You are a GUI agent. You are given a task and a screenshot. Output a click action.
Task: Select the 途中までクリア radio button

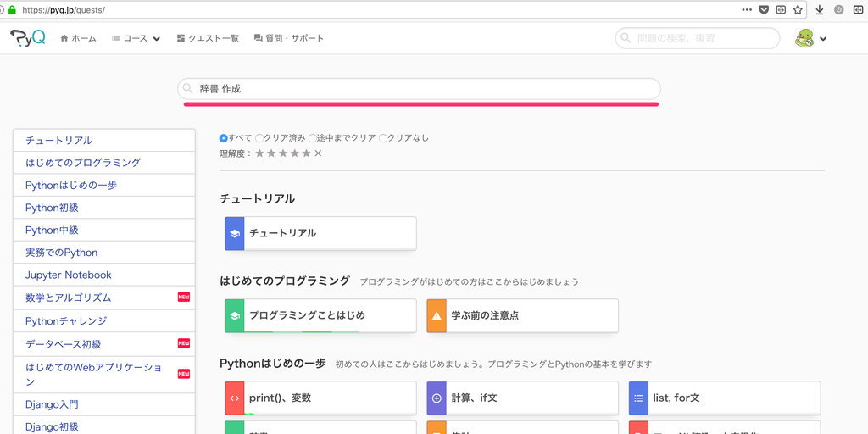pyautogui.click(x=313, y=138)
